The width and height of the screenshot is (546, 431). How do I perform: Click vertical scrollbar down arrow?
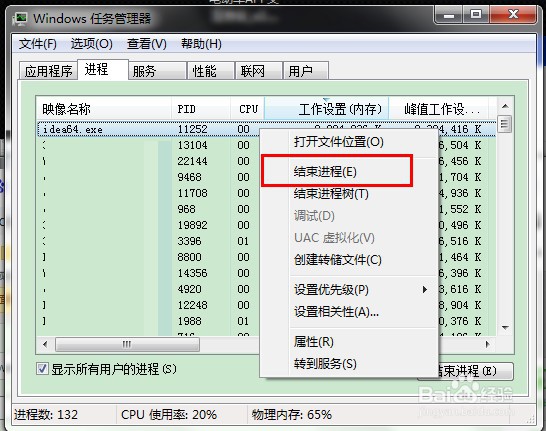pyautogui.click(x=505, y=328)
